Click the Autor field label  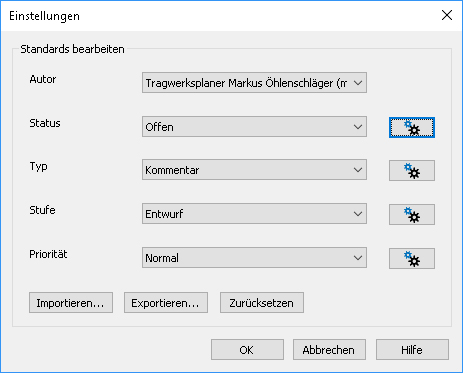tap(43, 79)
